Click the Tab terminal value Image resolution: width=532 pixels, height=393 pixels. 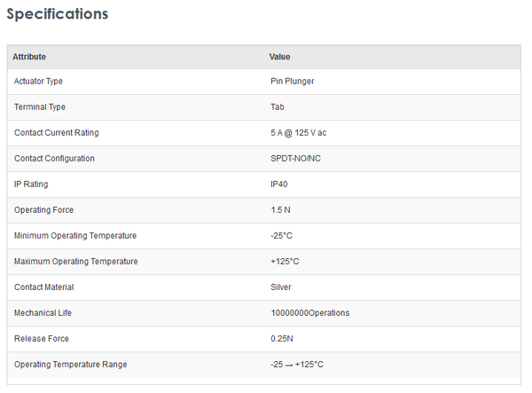(278, 107)
